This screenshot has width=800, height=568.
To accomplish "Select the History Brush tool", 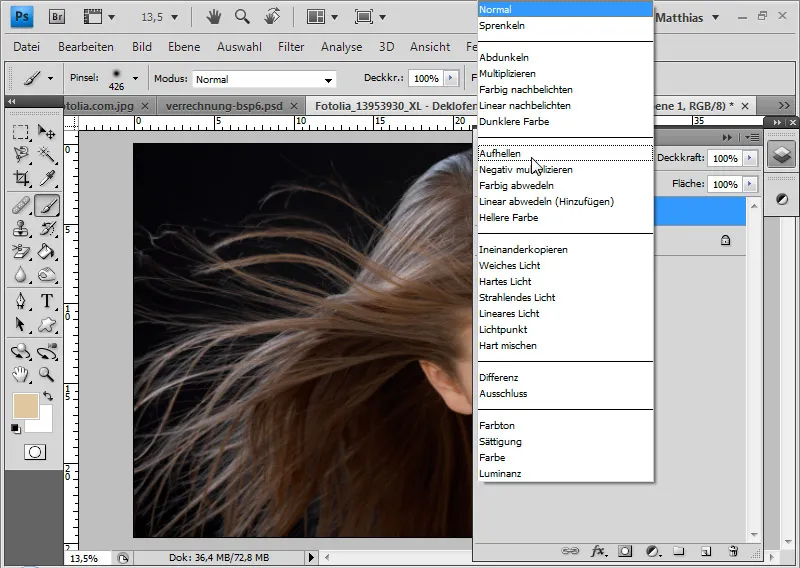I will pos(47,228).
